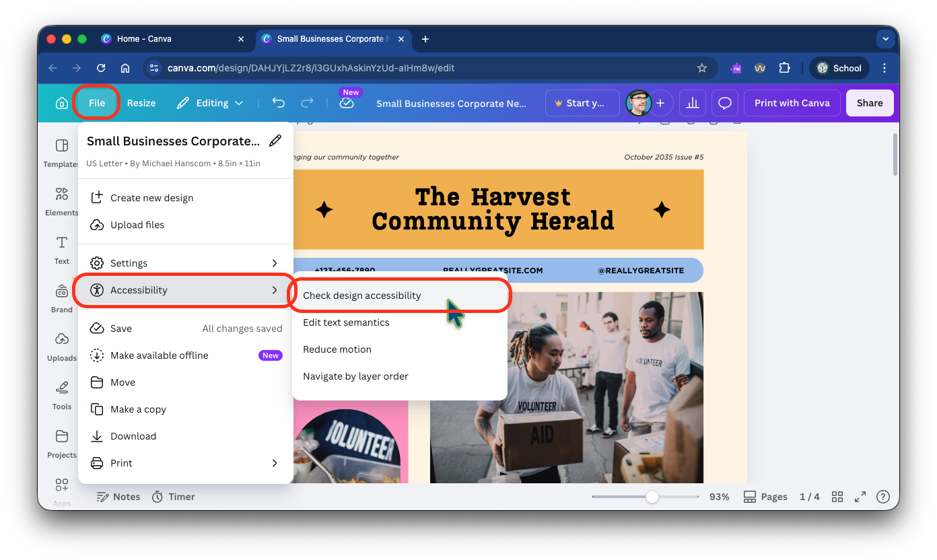Open the Timer
Viewport: 937px width, 560px height.
point(173,497)
